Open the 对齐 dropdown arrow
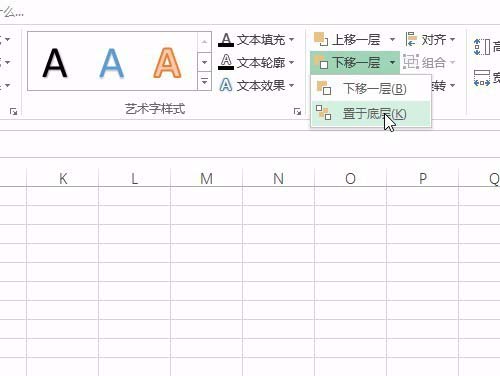 pyautogui.click(x=452, y=40)
